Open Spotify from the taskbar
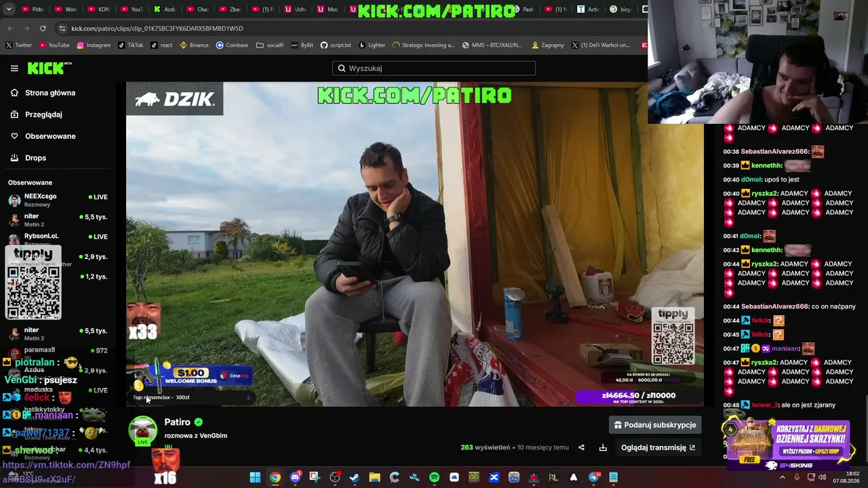The height and width of the screenshot is (488, 868). pos(434,478)
